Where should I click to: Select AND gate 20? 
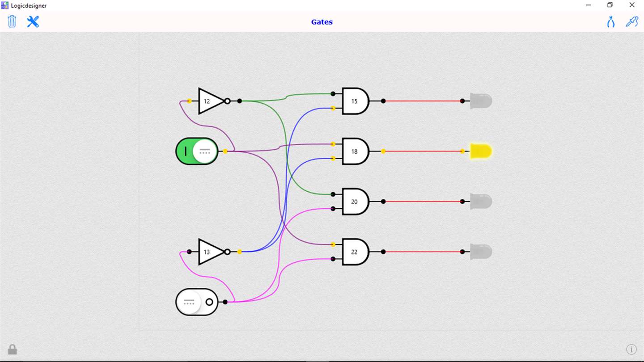[356, 202]
